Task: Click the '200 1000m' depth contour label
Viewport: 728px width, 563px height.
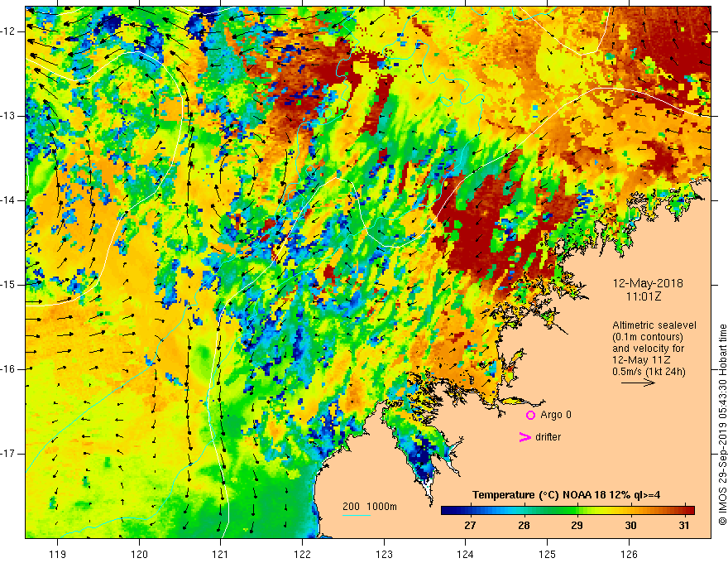Action: [370, 507]
